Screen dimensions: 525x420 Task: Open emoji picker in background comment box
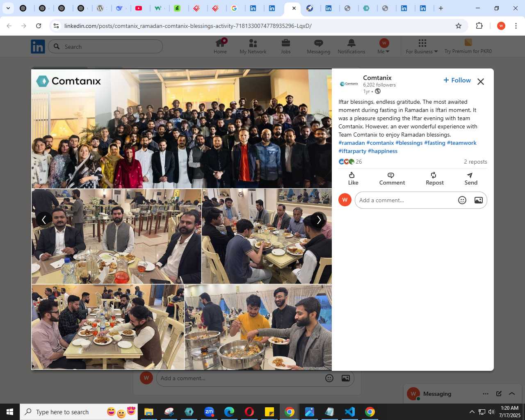point(329,378)
